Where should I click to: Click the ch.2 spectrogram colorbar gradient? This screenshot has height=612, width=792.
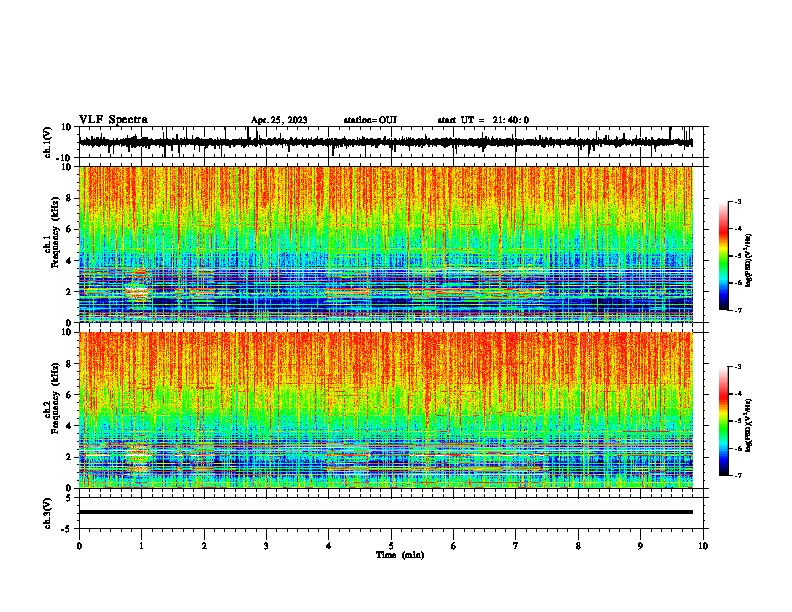pyautogui.click(x=723, y=421)
